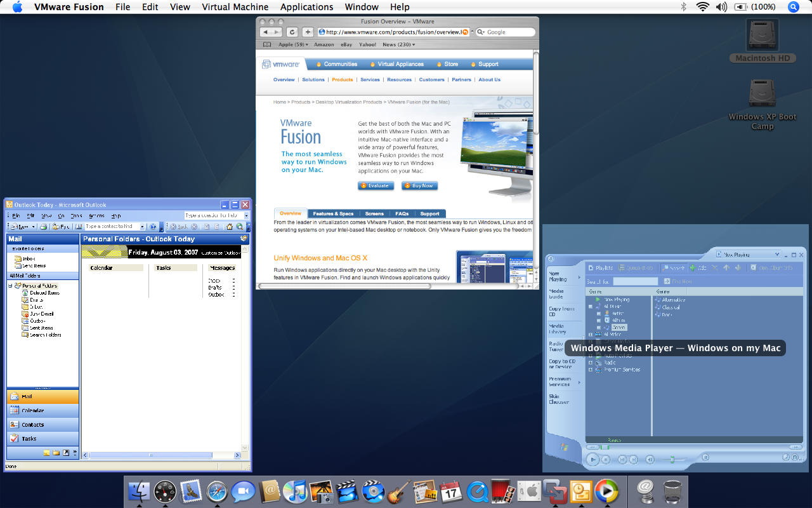Image resolution: width=812 pixels, height=508 pixels.
Task: Collapse the Personal Folders tree in Outlook
Action: coord(10,286)
